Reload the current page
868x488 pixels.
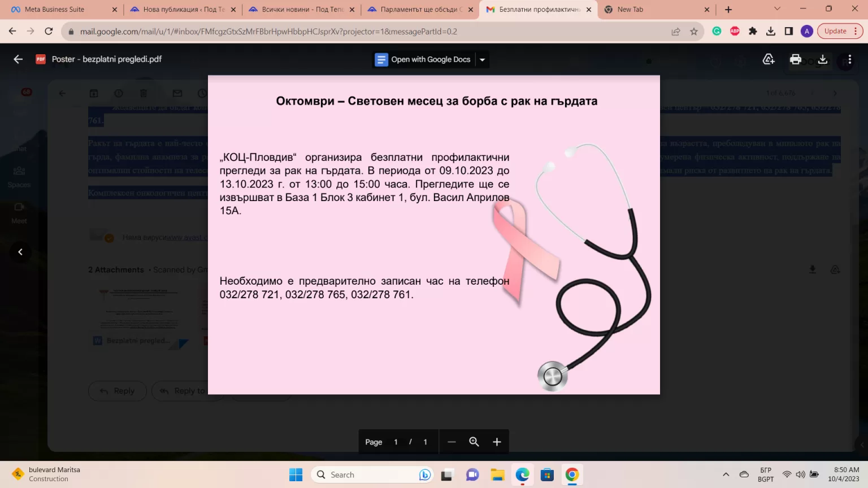(x=49, y=32)
